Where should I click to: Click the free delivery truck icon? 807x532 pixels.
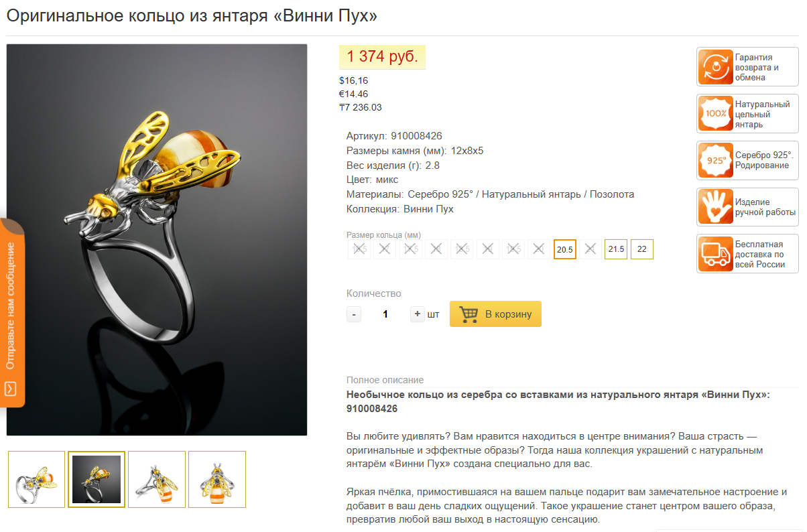715,254
